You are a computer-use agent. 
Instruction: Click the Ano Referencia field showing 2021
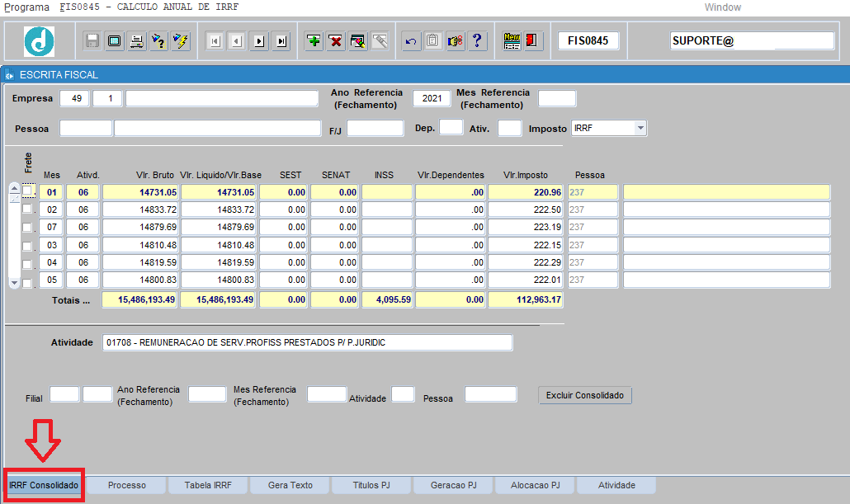(432, 98)
